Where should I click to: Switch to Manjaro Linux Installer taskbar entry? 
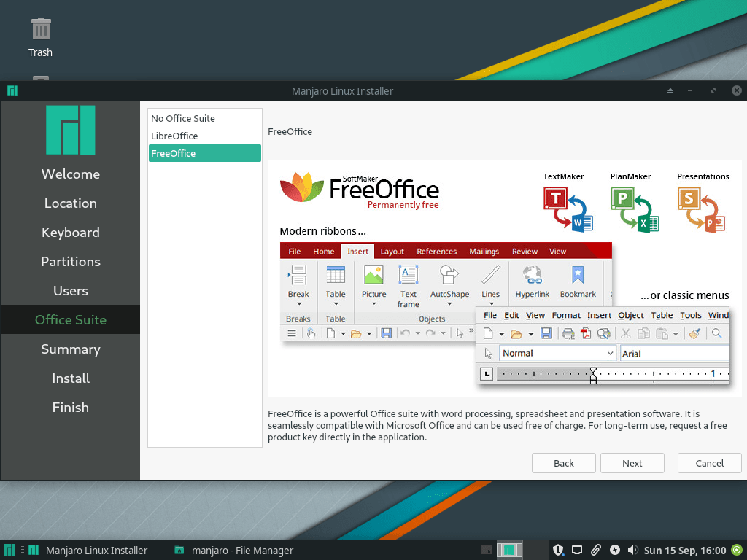[88, 550]
